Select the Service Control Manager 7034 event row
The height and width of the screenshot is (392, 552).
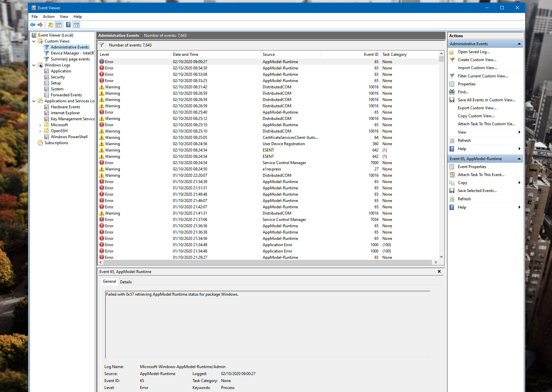pyautogui.click(x=268, y=220)
